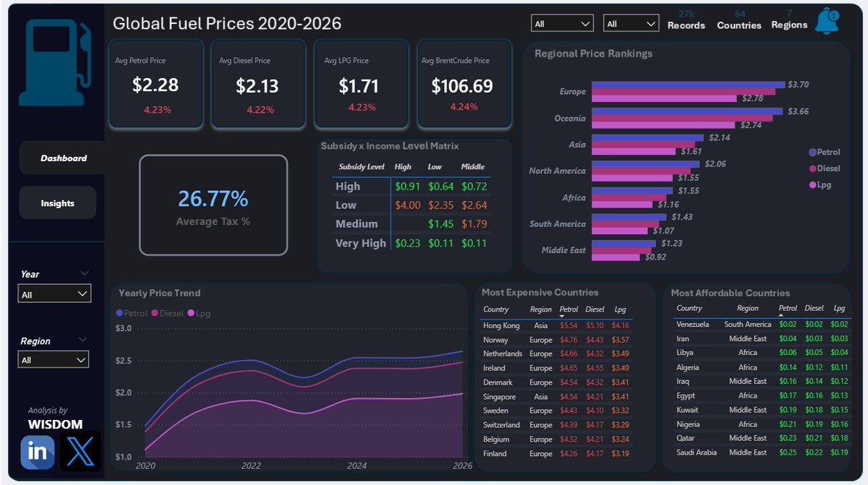Click Lpg marker in Regional Price Rankings legend

pos(813,185)
